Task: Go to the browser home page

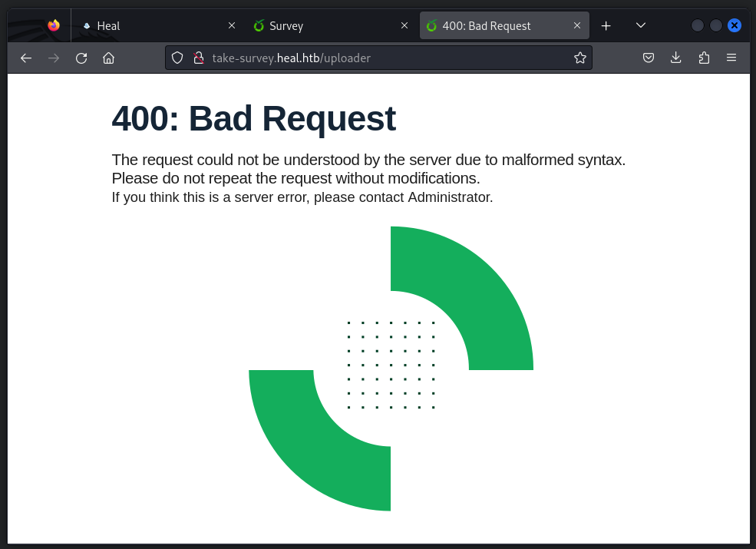Action: coord(109,58)
